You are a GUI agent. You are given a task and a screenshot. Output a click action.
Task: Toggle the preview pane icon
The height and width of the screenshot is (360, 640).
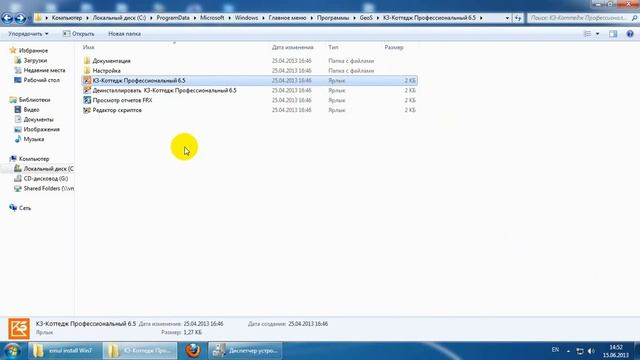(613, 34)
